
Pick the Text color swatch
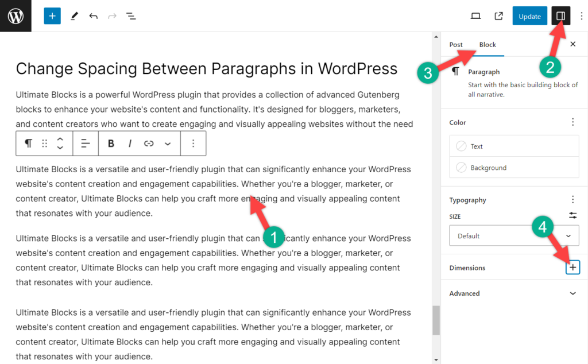[514, 146]
